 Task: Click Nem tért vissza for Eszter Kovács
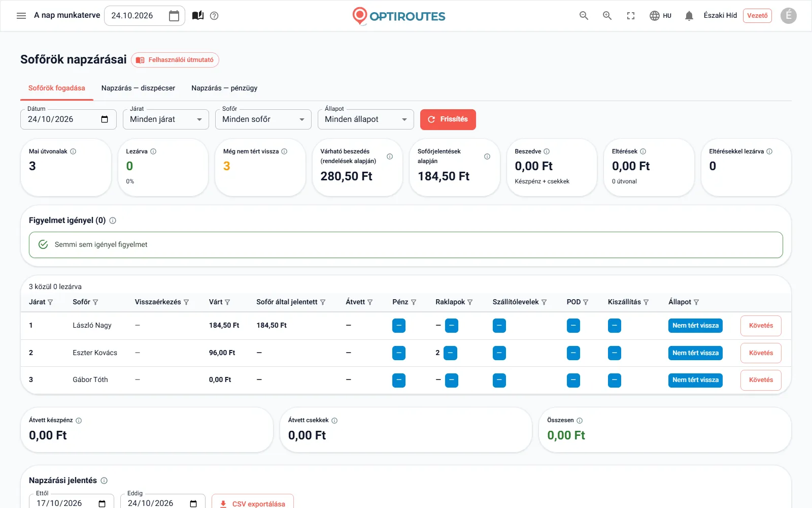[x=695, y=353]
